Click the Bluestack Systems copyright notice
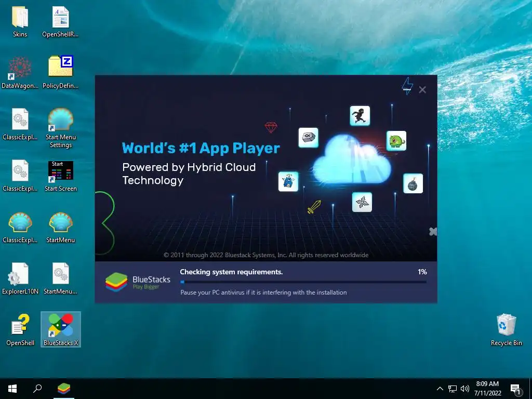Screen dimensions: 532x399 266,255
